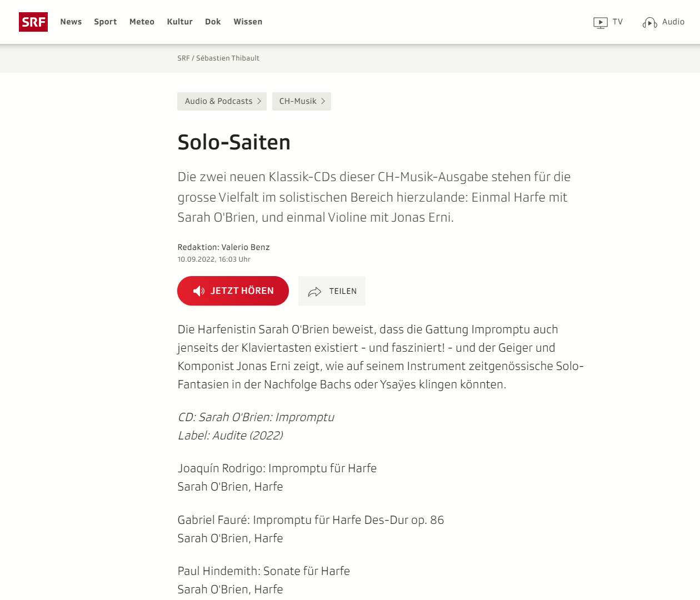Click the CH-Musik chevron arrow

323,101
